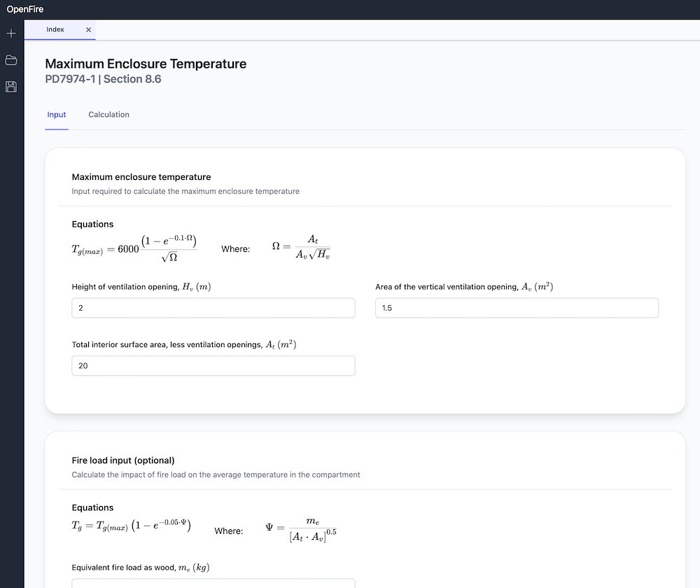Click the Maximum enclosure temperature card heading
700x588 pixels.
141,177
